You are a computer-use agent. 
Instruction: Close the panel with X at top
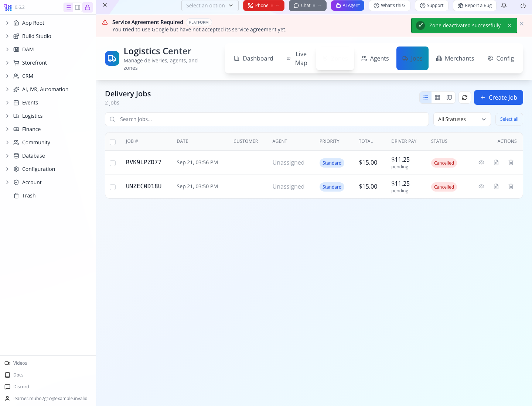pyautogui.click(x=105, y=5)
